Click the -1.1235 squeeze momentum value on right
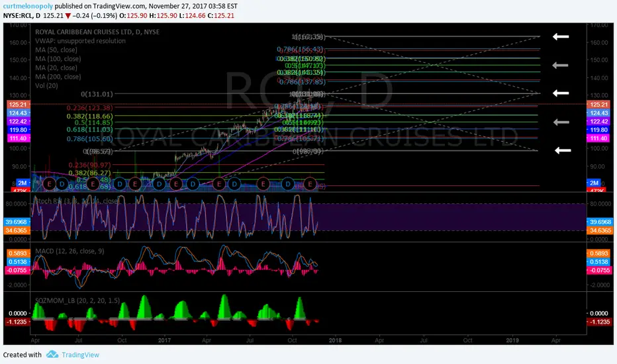Screen dimensions: 617x364 [x=599, y=322]
